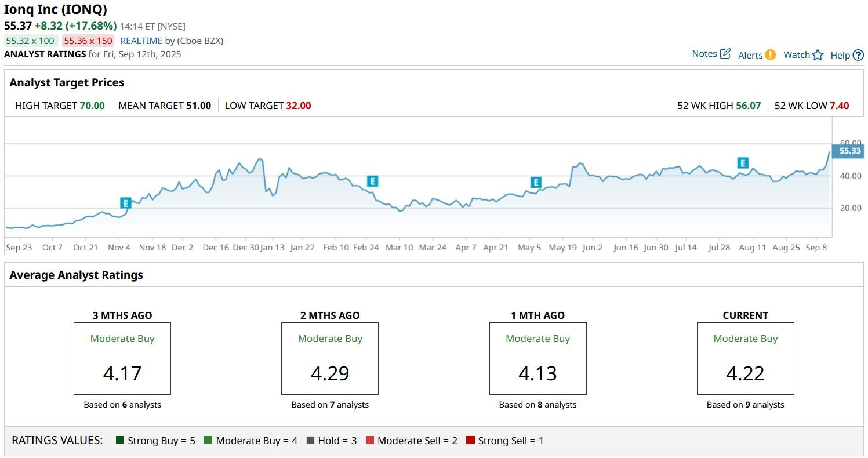The height and width of the screenshot is (458, 868).
Task: Click the price change +8.32 (+17.68%)
Action: [x=75, y=26]
